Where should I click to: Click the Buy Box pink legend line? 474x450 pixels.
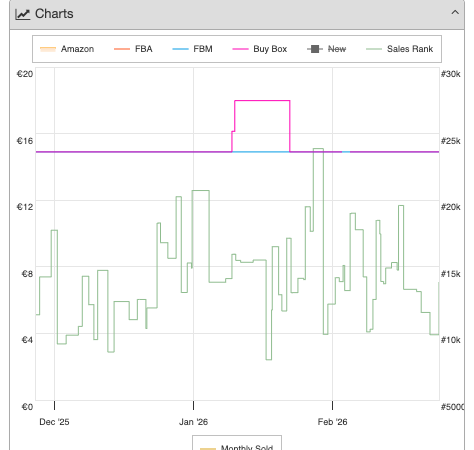[x=240, y=49]
